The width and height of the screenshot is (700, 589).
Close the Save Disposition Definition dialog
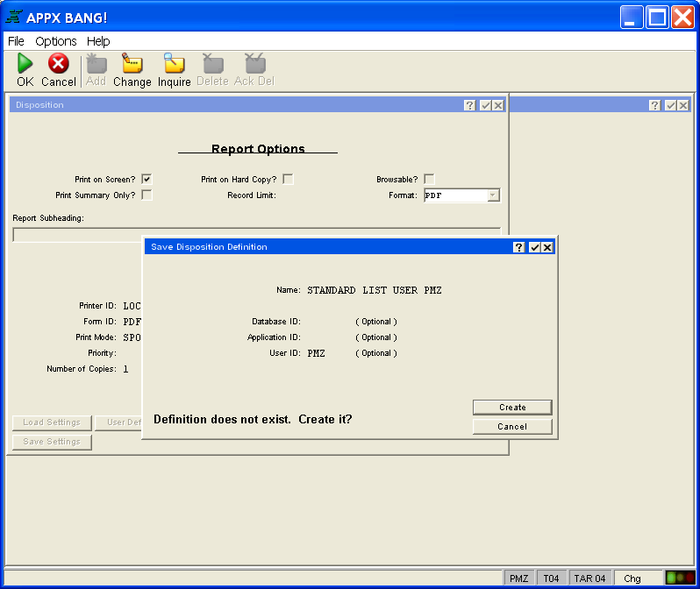click(547, 247)
